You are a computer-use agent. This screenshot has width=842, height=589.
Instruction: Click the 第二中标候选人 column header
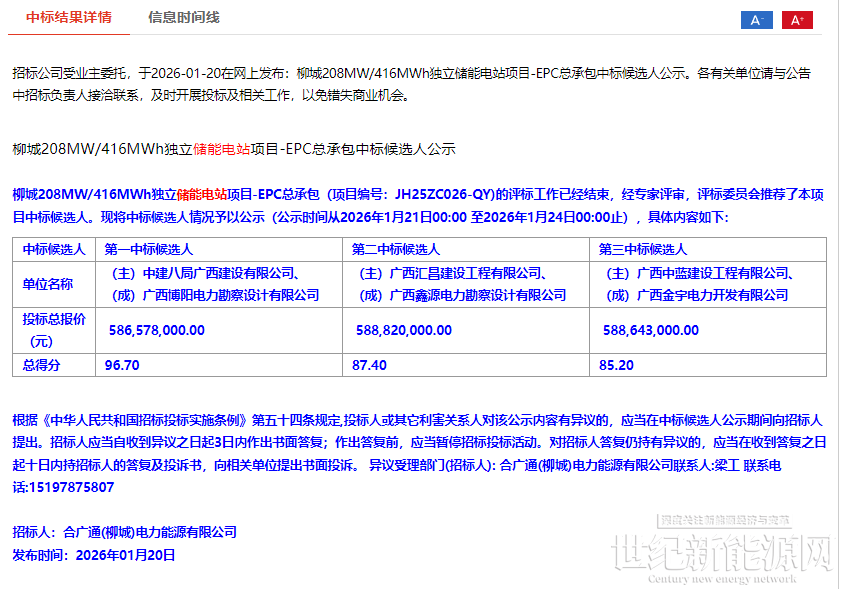tap(396, 249)
